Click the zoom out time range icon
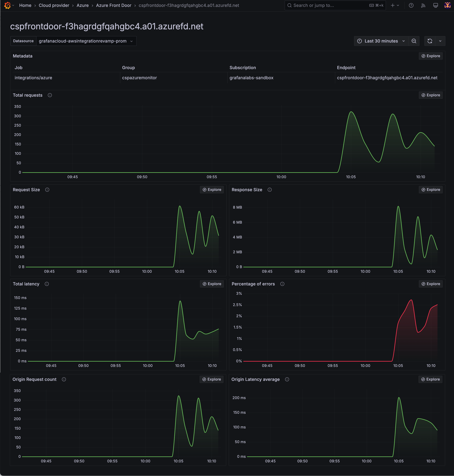 tap(414, 41)
